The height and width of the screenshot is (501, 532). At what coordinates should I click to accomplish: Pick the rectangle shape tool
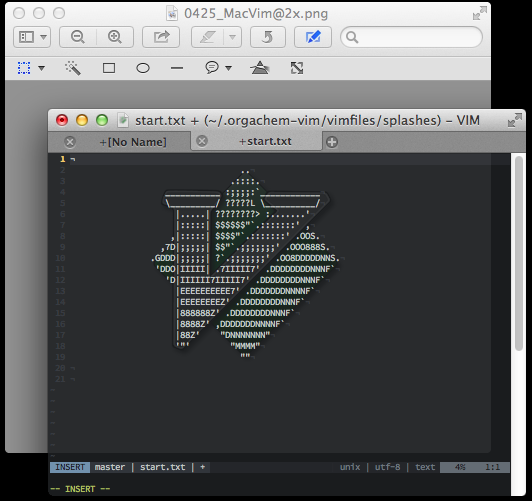coord(109,68)
